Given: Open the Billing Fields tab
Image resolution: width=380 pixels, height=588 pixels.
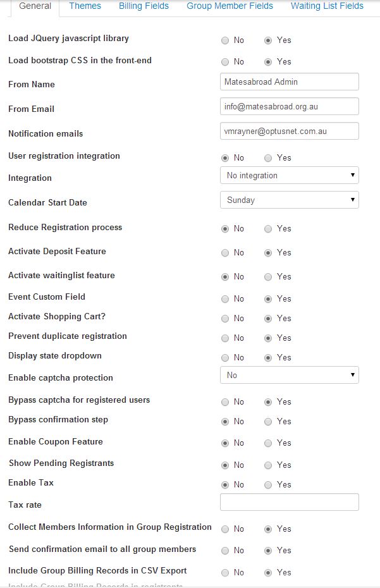Looking at the screenshot, I should click(x=144, y=6).
